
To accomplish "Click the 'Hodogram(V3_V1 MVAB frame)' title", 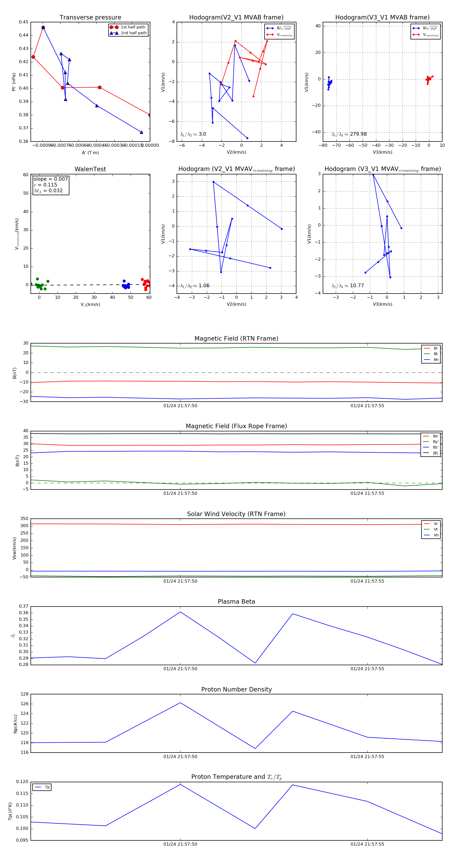I will coord(382,18).
